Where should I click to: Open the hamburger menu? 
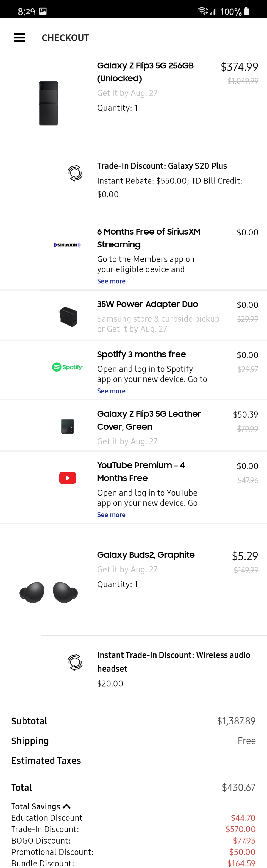pyautogui.click(x=20, y=37)
